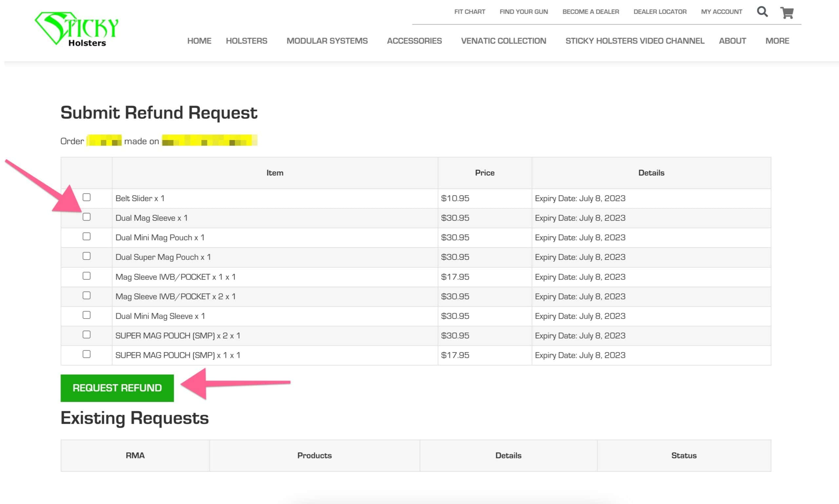Open the shopping cart icon
Image resolution: width=839 pixels, height=504 pixels.
(787, 13)
